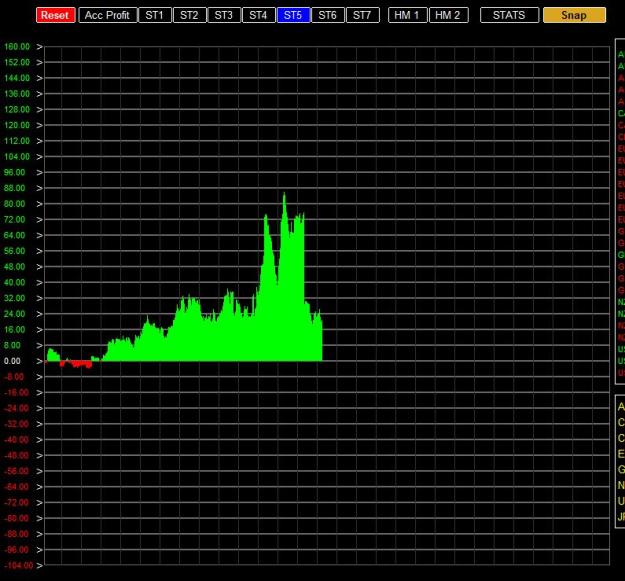Click the arrow next to -104.00
Viewport: 625px width, 581px height.
39,565
